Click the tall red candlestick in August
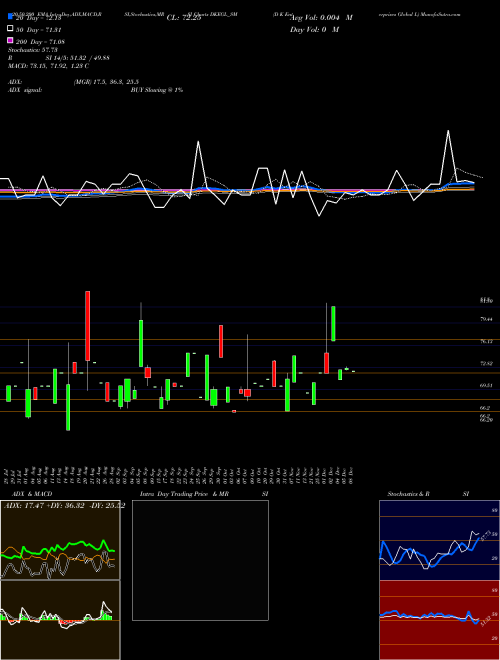This screenshot has width=500, height=660. 88,326
